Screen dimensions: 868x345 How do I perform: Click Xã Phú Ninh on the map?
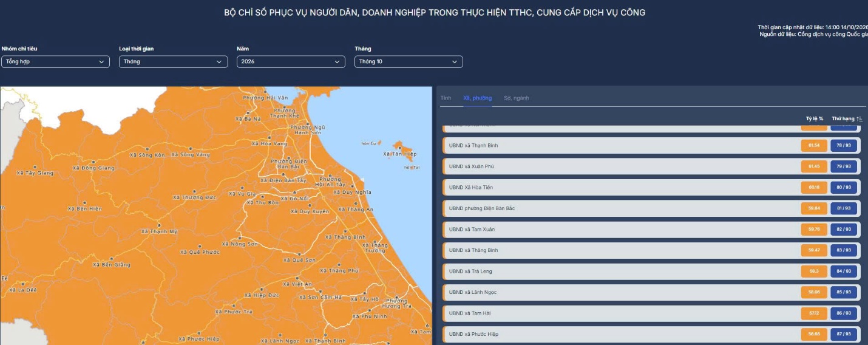370,316
